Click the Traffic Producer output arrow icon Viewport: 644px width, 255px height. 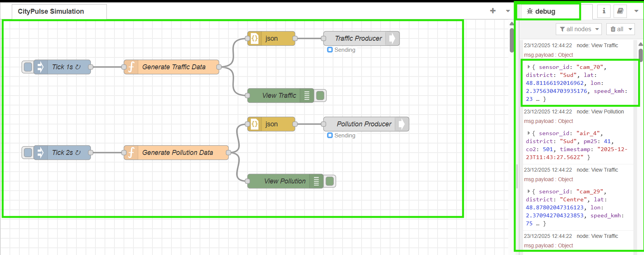click(392, 38)
